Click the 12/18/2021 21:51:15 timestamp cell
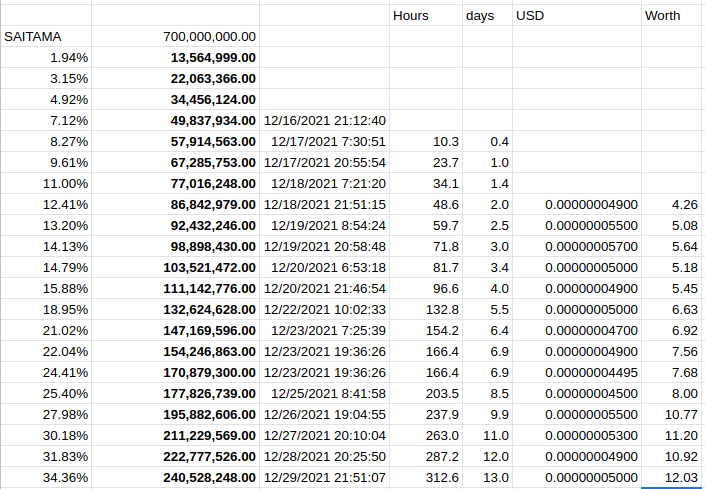 [x=324, y=204]
